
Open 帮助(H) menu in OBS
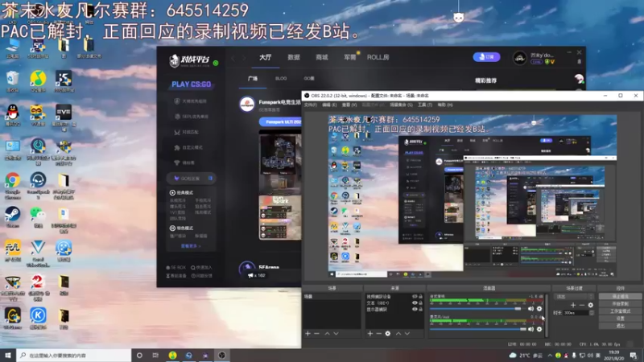tap(445, 105)
